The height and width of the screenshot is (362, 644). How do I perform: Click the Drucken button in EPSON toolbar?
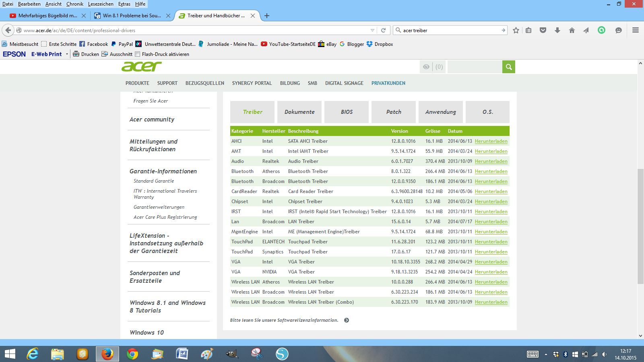click(x=86, y=54)
